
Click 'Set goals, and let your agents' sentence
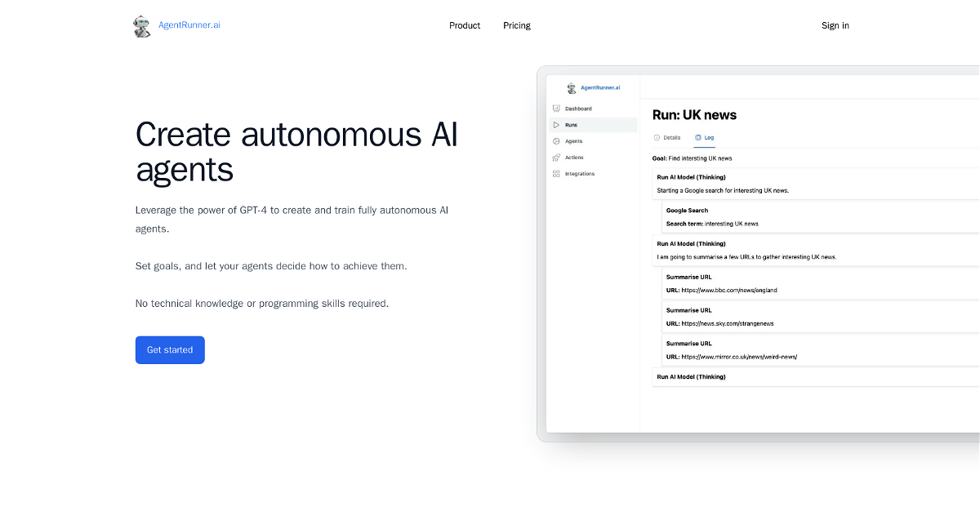click(271, 266)
